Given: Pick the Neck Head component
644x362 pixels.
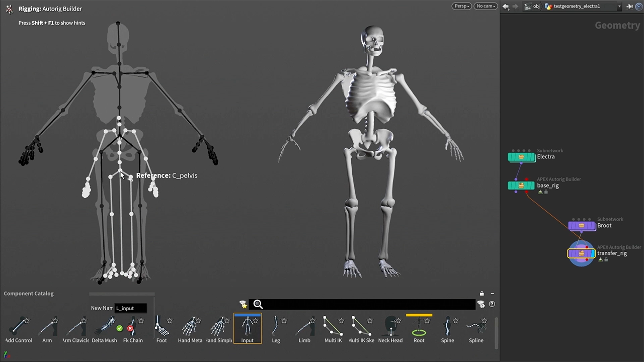Looking at the screenshot, I should pyautogui.click(x=390, y=328).
